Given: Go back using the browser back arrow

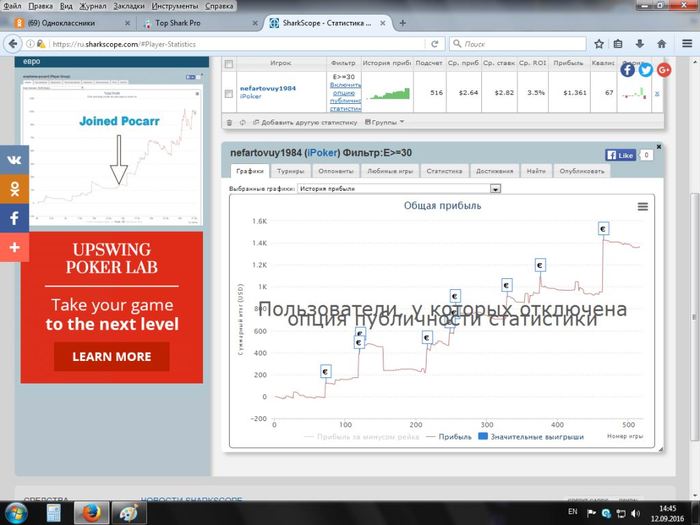Looking at the screenshot, I should 13,44.
